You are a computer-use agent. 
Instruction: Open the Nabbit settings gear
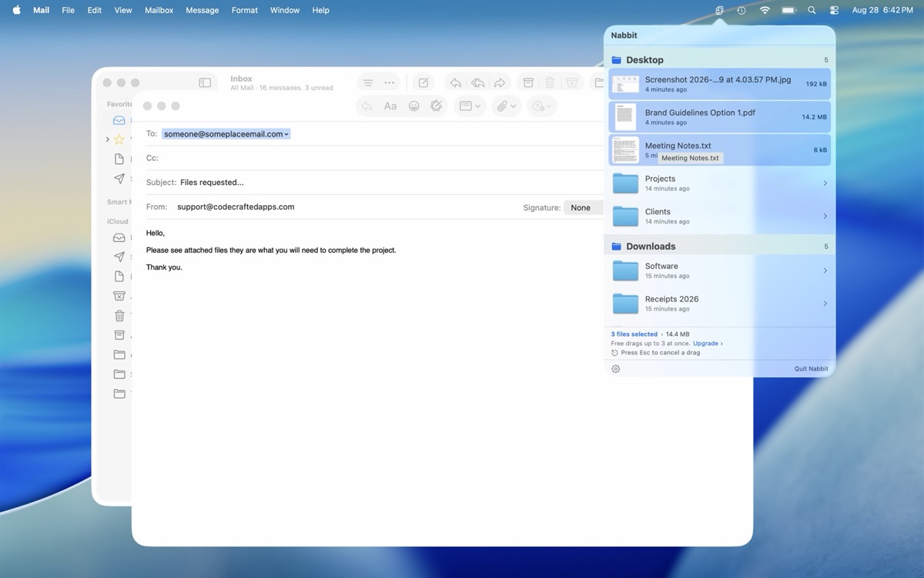pyautogui.click(x=615, y=369)
